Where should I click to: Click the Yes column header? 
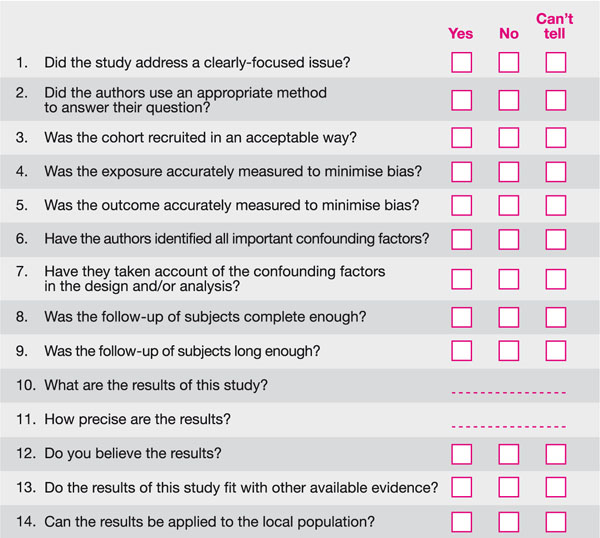461,33
